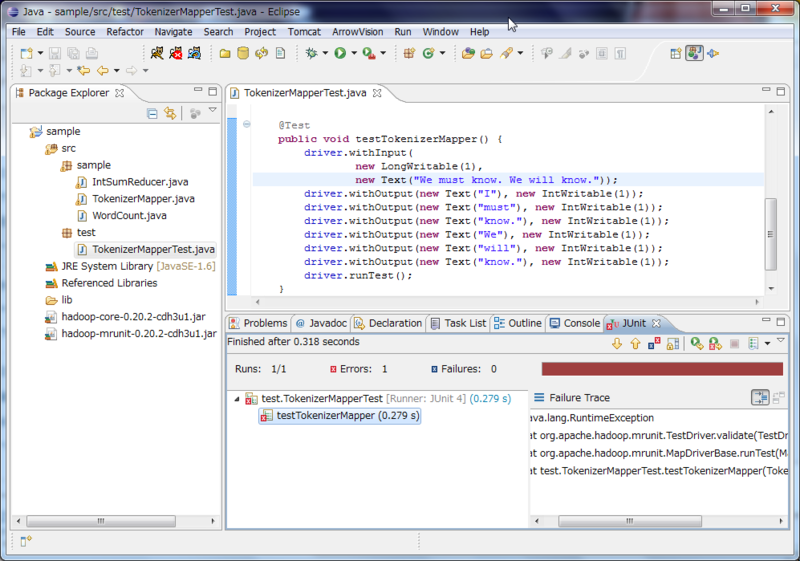
Task: Open the Search dropdown arrow in toolbar
Action: click(x=520, y=53)
